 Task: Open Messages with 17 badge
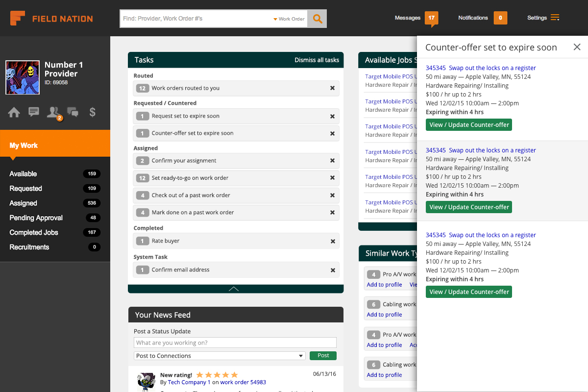click(x=416, y=18)
